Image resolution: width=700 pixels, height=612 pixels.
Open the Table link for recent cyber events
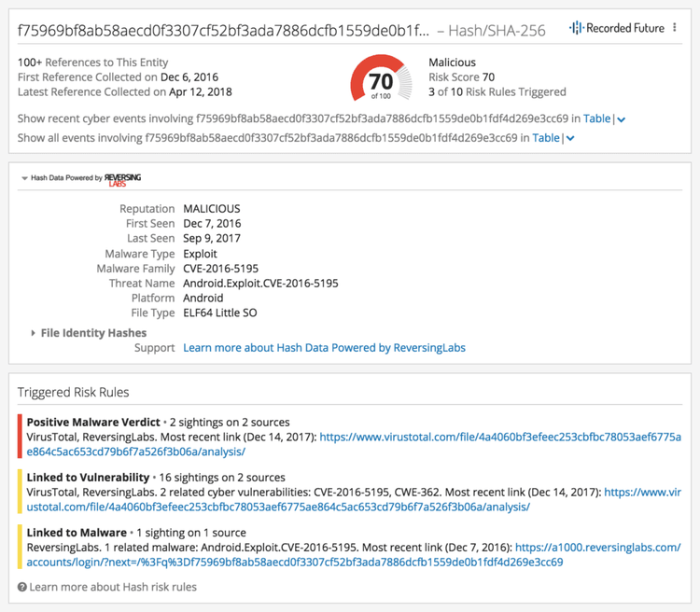pyautogui.click(x=596, y=118)
